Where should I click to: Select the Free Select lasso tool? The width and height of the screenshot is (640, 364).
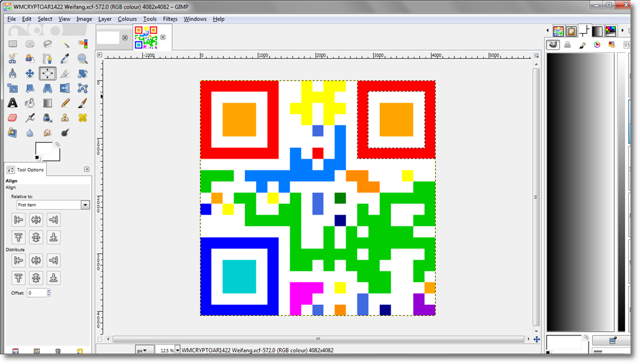(x=47, y=44)
